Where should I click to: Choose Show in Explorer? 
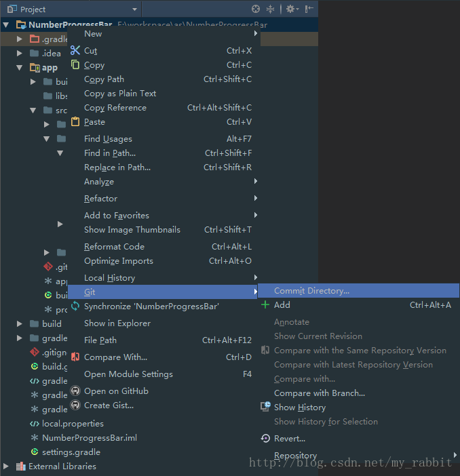164,323
